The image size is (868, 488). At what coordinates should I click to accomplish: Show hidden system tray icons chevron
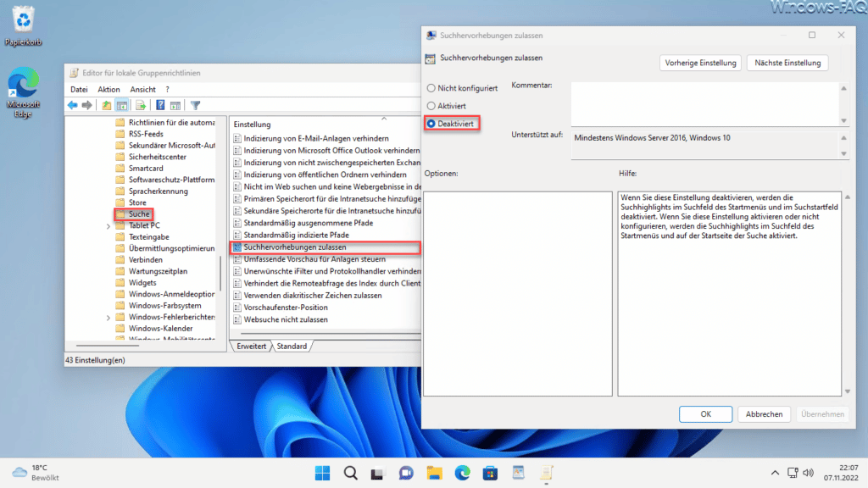click(775, 473)
